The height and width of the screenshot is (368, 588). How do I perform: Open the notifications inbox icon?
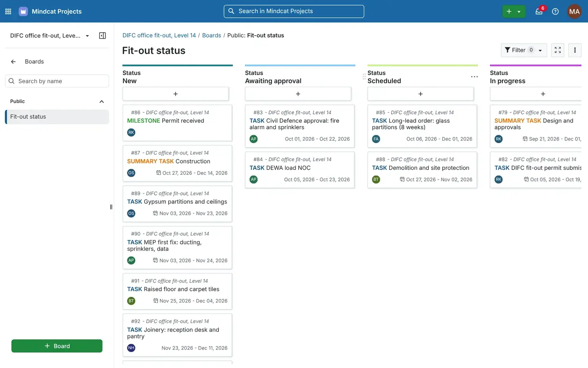(x=539, y=11)
